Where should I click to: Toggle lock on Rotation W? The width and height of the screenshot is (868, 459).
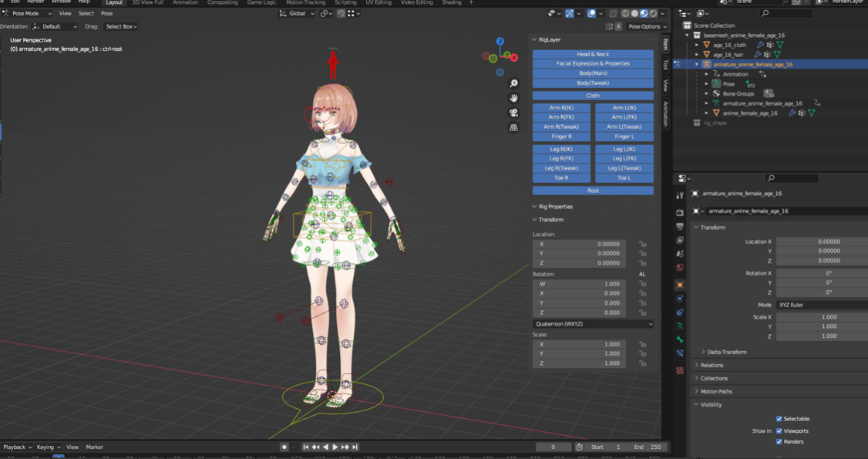[642, 284]
